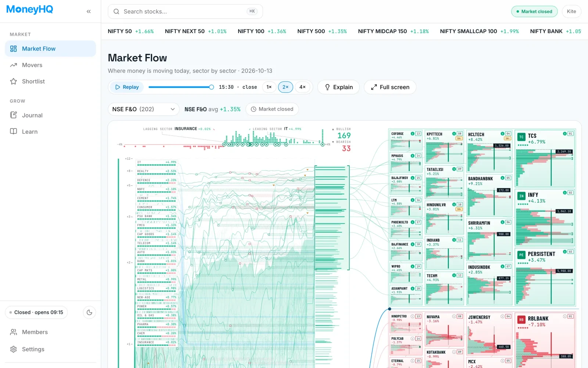Click the IN avatar on the INFY card
This screenshot has height=368, width=588.
click(x=521, y=196)
